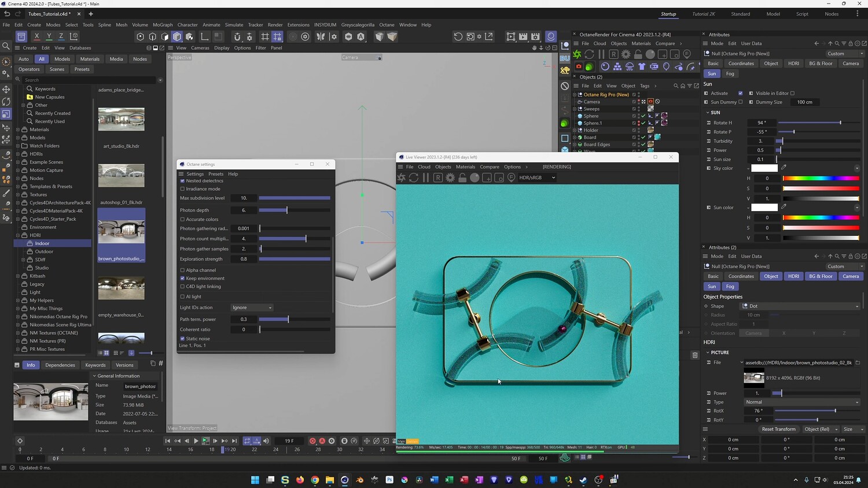Open Chrome from the taskbar
The image size is (868, 488).
pos(315,480)
